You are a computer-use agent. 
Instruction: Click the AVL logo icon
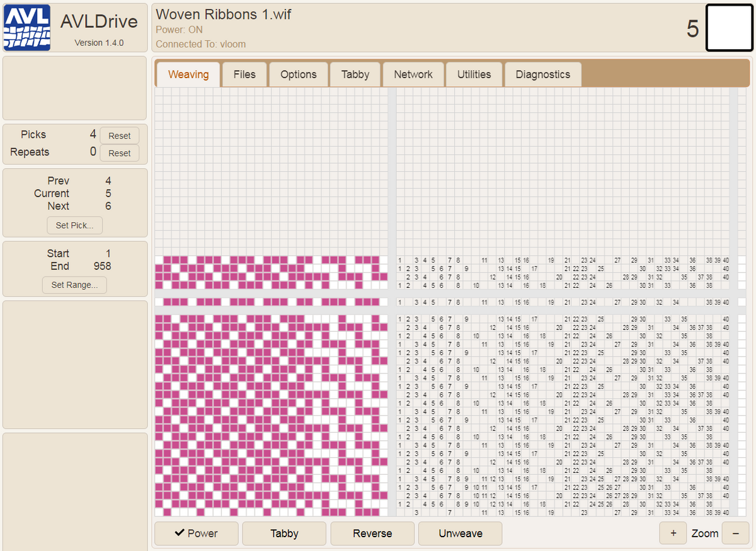pyautogui.click(x=26, y=28)
